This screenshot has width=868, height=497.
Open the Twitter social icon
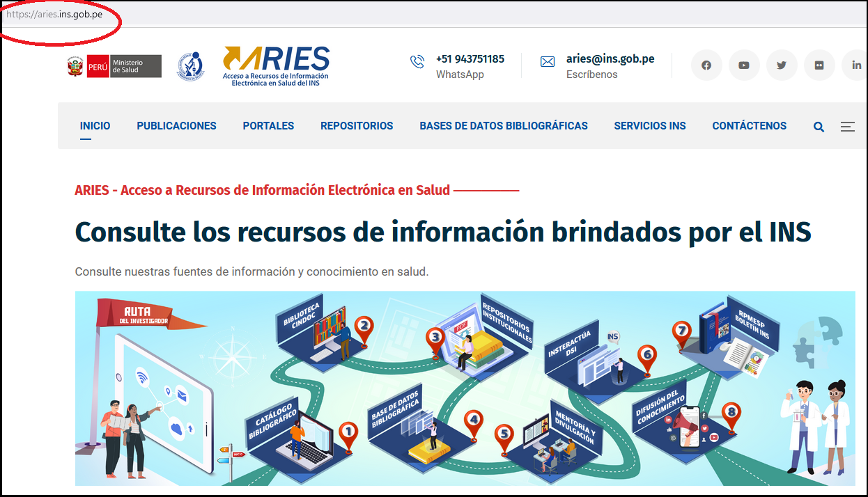782,65
